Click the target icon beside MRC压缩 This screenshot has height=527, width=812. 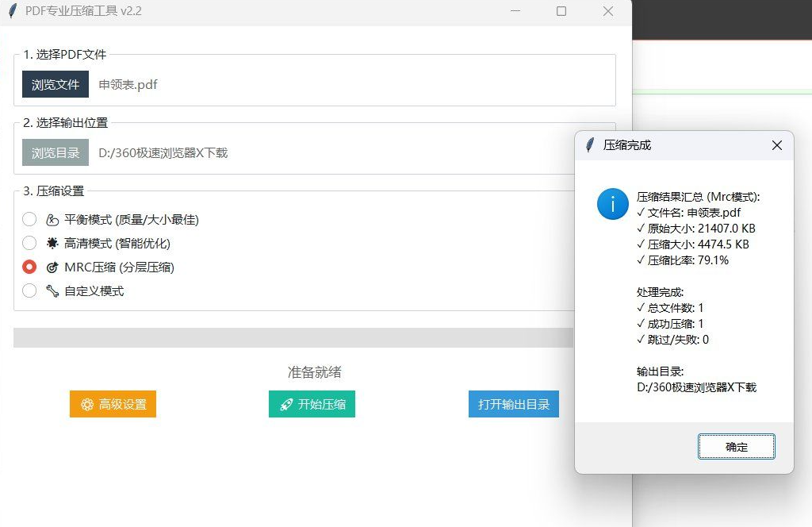(52, 267)
